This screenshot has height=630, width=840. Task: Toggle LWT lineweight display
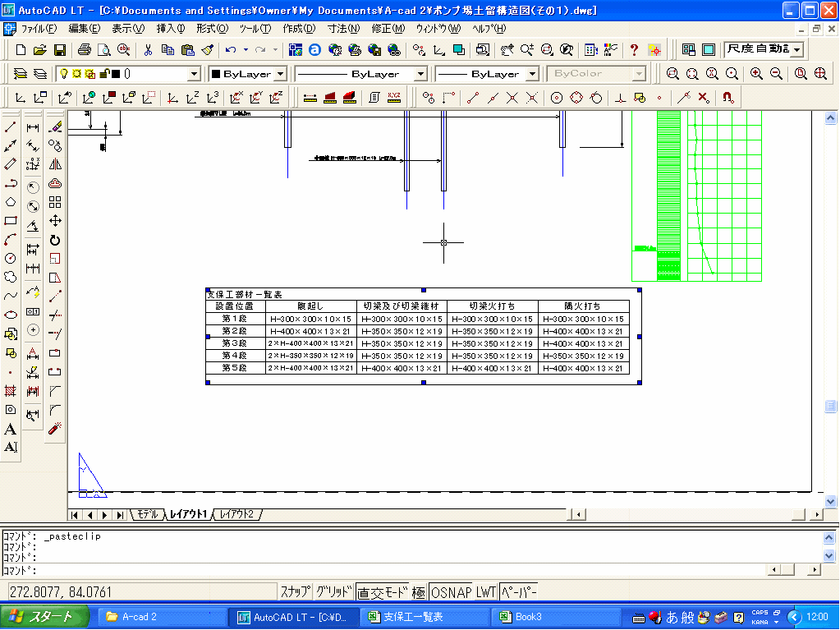click(x=486, y=592)
